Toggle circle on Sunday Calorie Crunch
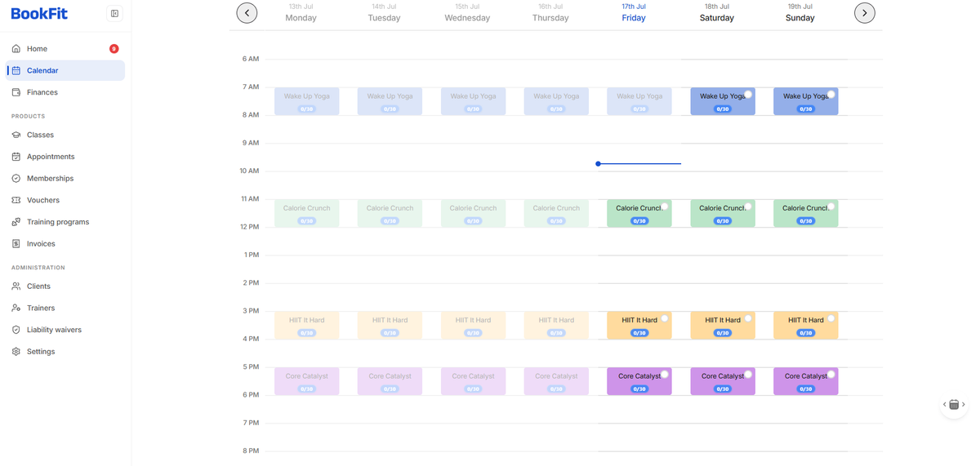This screenshot has width=980, height=466. coord(831,206)
